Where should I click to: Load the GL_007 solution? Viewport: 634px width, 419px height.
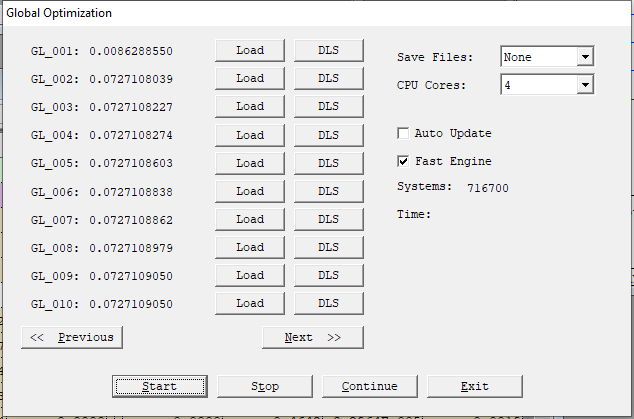pos(250,219)
